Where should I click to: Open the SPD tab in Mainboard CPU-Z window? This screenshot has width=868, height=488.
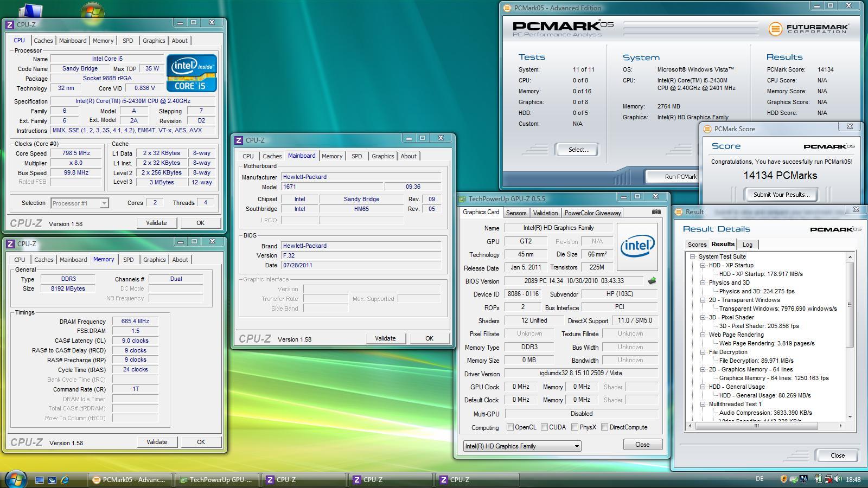pos(356,156)
